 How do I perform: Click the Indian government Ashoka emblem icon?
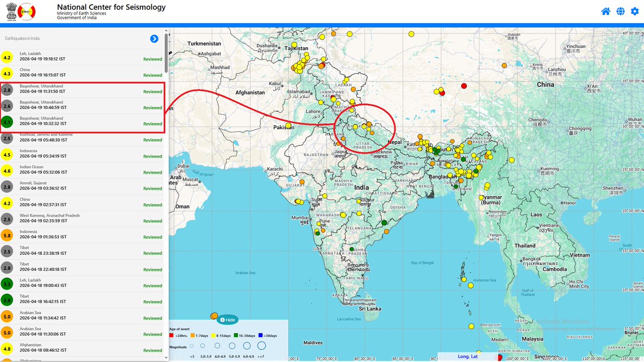point(12,11)
